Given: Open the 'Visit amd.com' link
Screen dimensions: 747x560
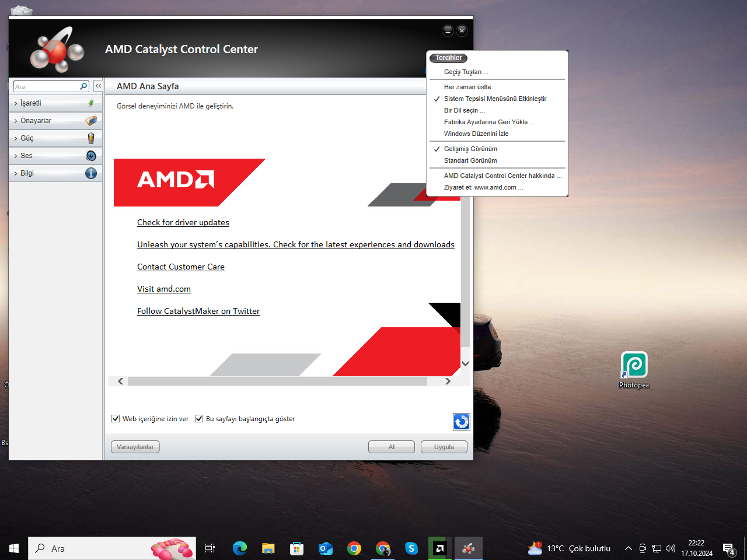Looking at the screenshot, I should (x=164, y=289).
